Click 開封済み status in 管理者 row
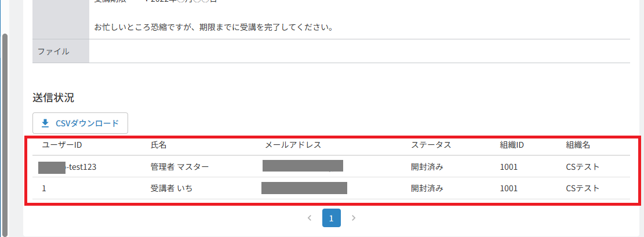 [428, 167]
